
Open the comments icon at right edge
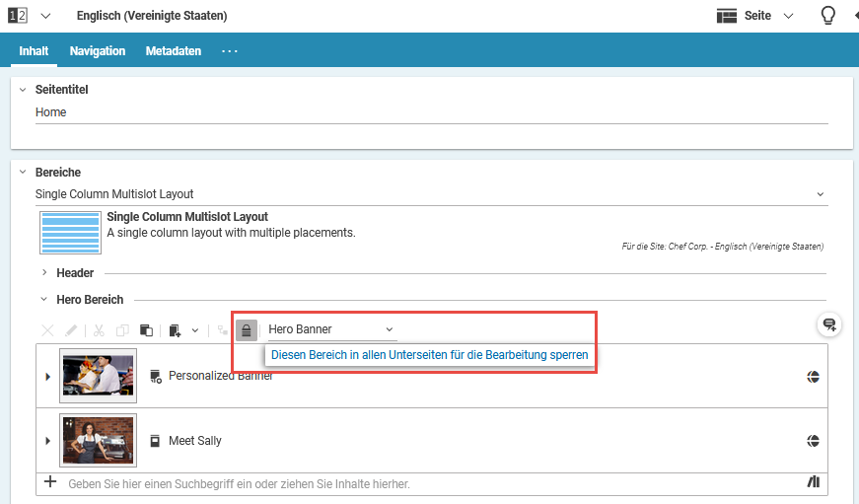tap(829, 324)
